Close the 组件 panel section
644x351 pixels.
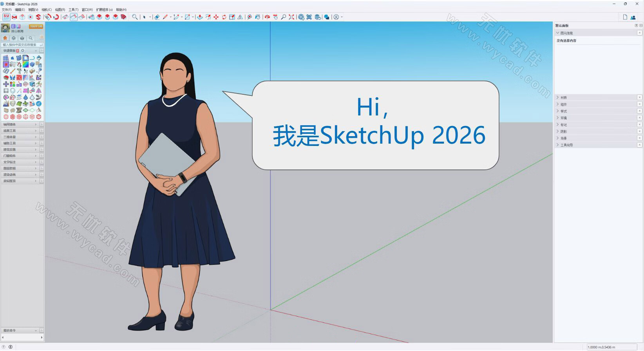639,104
